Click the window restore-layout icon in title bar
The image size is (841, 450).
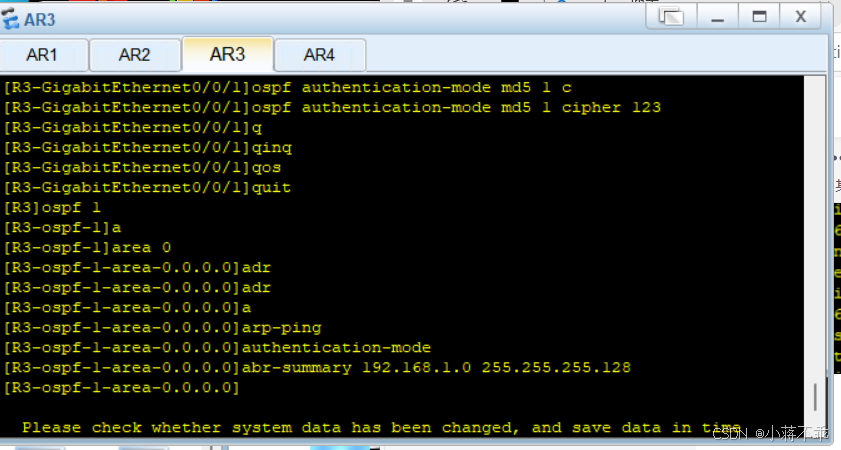point(671,17)
